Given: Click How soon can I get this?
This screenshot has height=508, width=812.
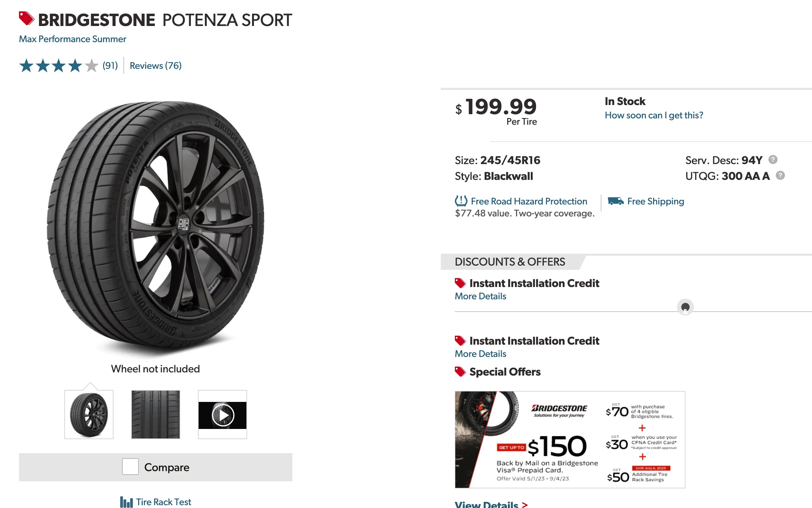Looking at the screenshot, I should (654, 115).
